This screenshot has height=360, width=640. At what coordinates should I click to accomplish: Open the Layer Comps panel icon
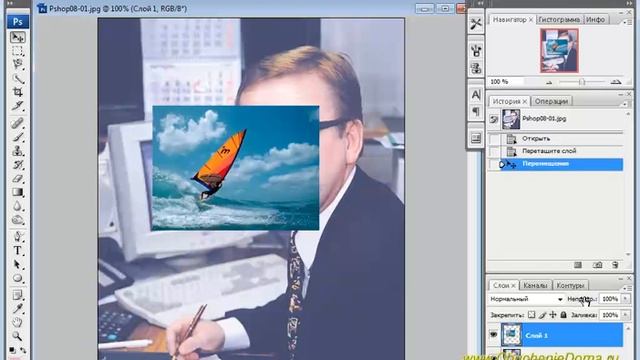tap(476, 138)
